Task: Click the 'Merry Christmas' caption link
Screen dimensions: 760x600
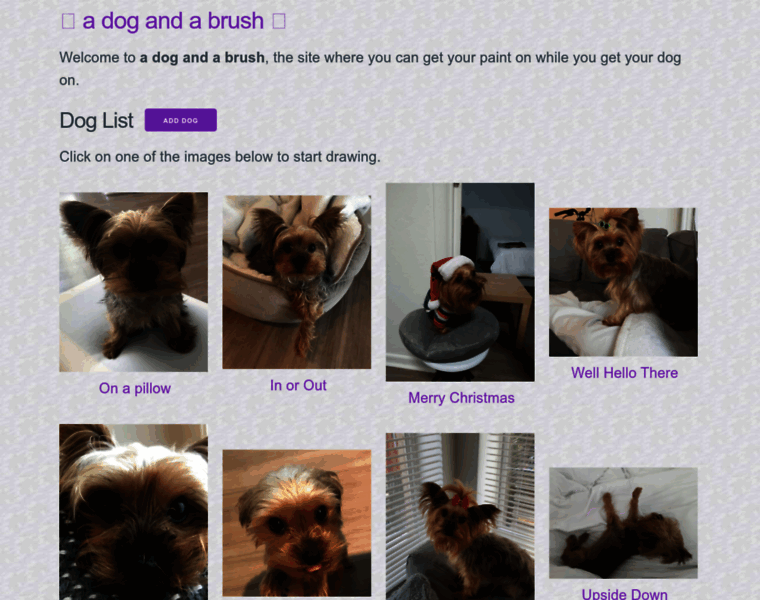Action: point(461,398)
